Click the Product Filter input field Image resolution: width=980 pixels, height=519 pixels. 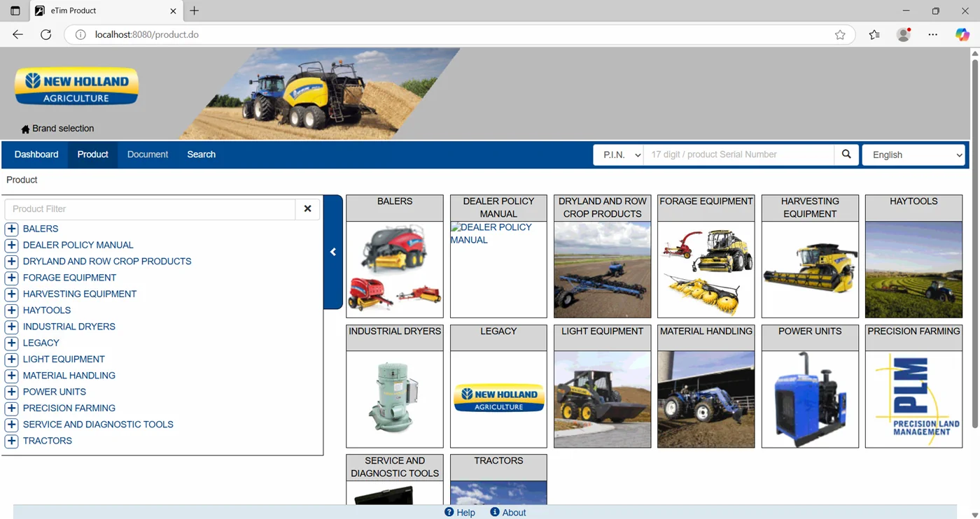pyautogui.click(x=150, y=208)
